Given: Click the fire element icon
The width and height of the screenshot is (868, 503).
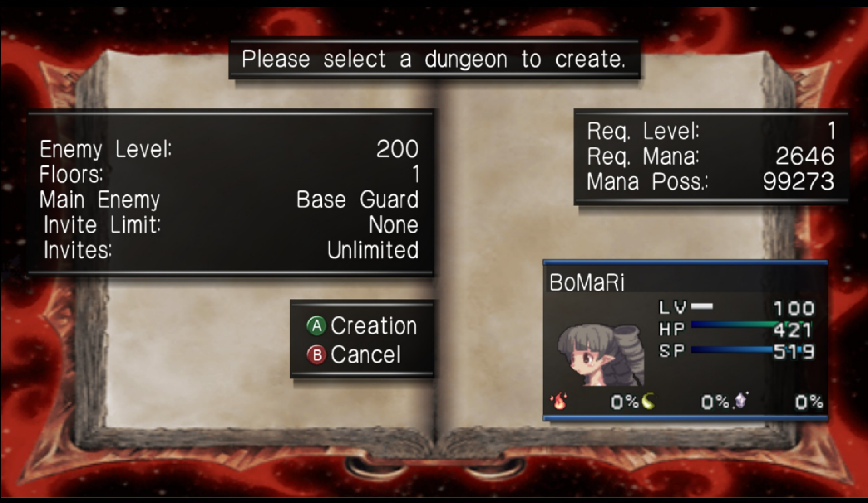Looking at the screenshot, I should 559,401.
